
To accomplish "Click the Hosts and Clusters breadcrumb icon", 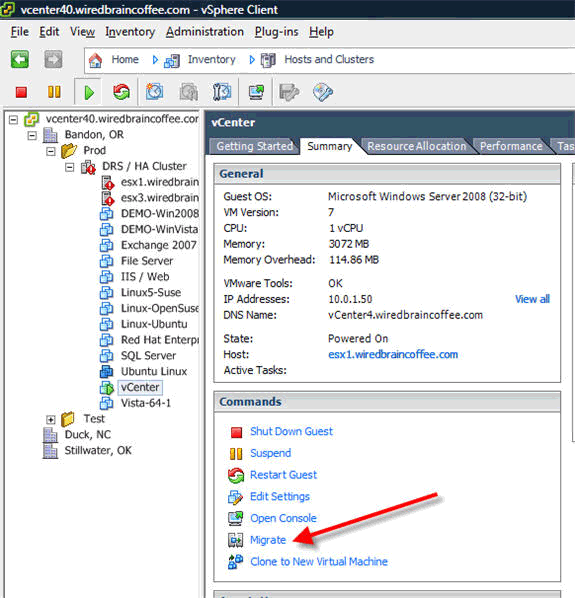I will pyautogui.click(x=268, y=60).
